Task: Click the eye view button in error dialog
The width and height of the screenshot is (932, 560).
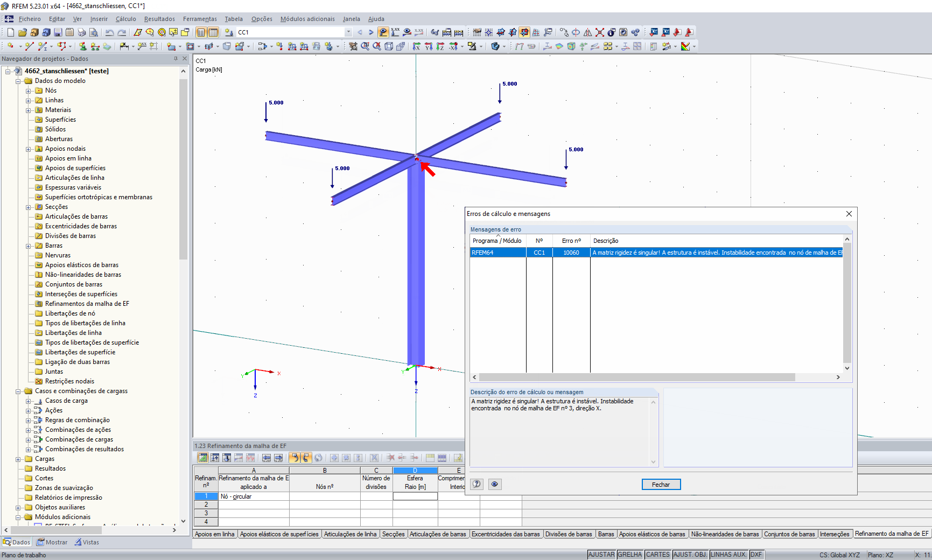Action: pyautogui.click(x=494, y=484)
